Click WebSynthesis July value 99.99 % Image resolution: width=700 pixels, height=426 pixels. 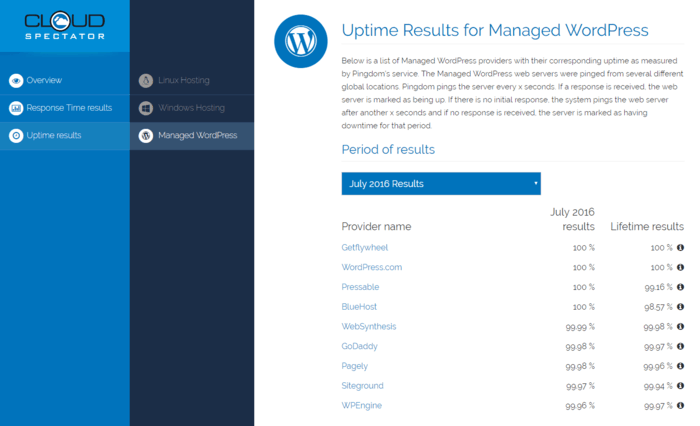pyautogui.click(x=580, y=327)
